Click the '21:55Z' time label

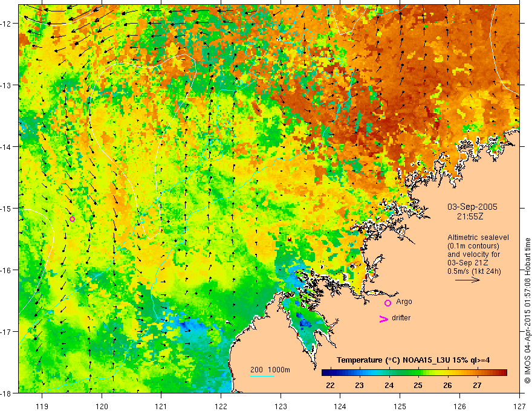point(470,216)
